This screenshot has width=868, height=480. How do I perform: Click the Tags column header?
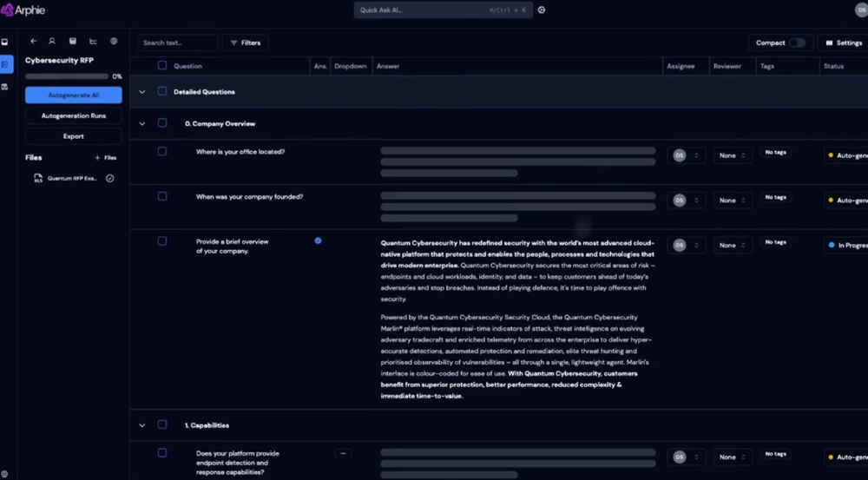coord(766,66)
